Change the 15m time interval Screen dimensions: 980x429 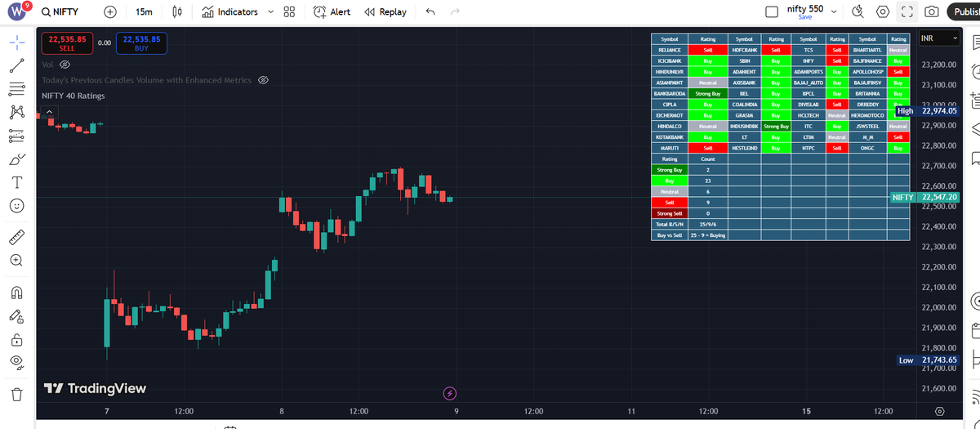click(x=144, y=12)
